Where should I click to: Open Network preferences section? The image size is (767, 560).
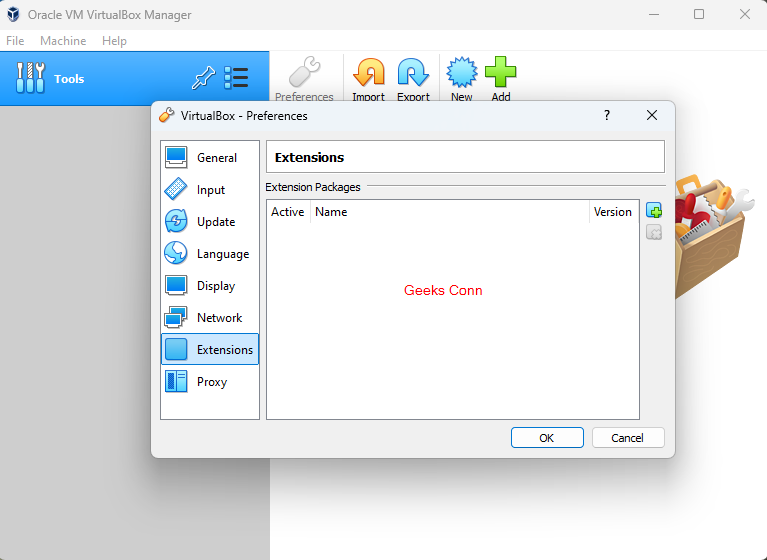(210, 318)
